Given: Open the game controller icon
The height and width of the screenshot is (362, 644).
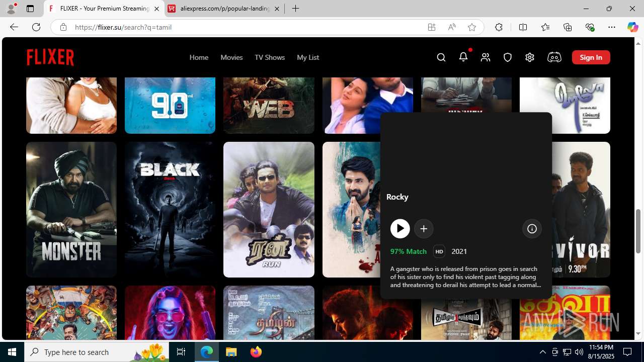Looking at the screenshot, I should coord(554,57).
